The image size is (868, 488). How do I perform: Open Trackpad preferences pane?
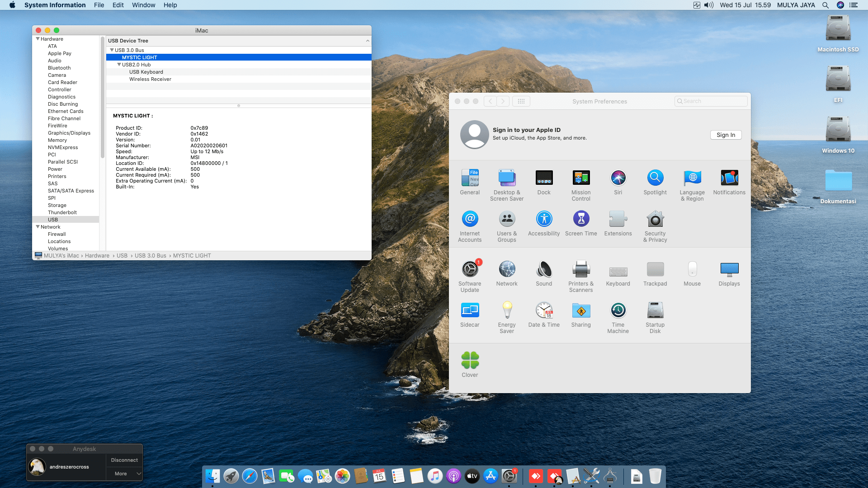[x=655, y=273]
